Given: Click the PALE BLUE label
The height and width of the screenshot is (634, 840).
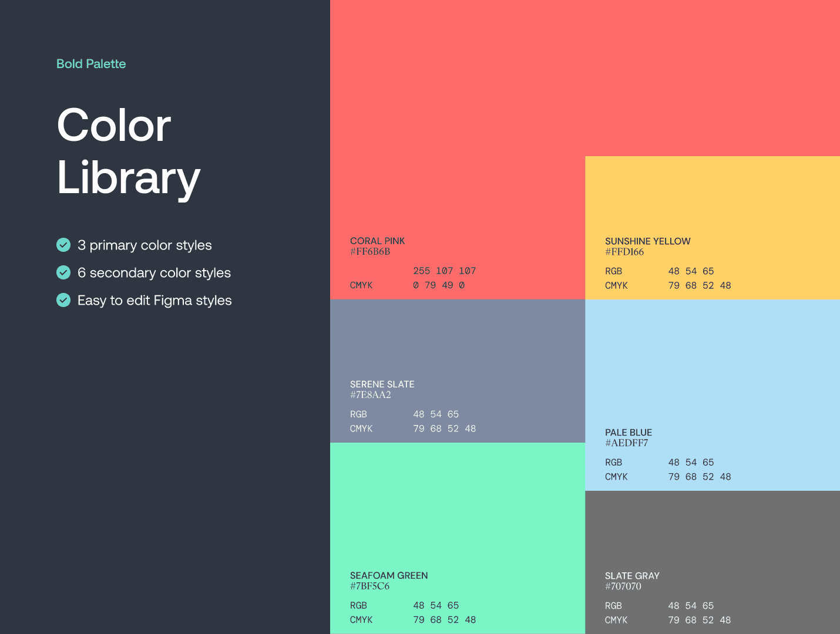Looking at the screenshot, I should (x=629, y=432).
